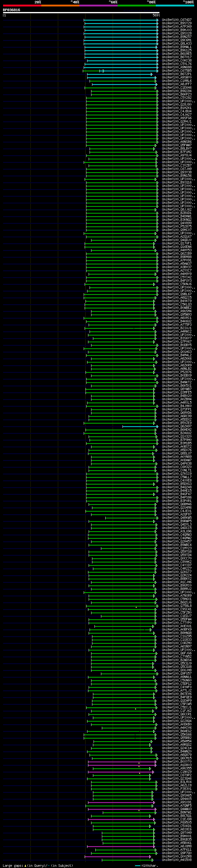Select the UniRef100_A4S508 label
Image resolution: width=197 pixels, height=868 pixels.
176,860
